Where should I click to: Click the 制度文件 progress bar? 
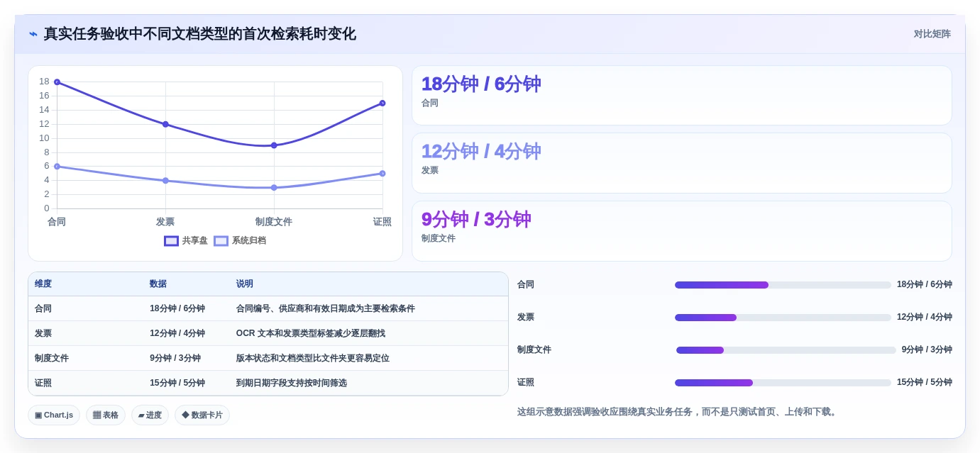click(x=786, y=350)
